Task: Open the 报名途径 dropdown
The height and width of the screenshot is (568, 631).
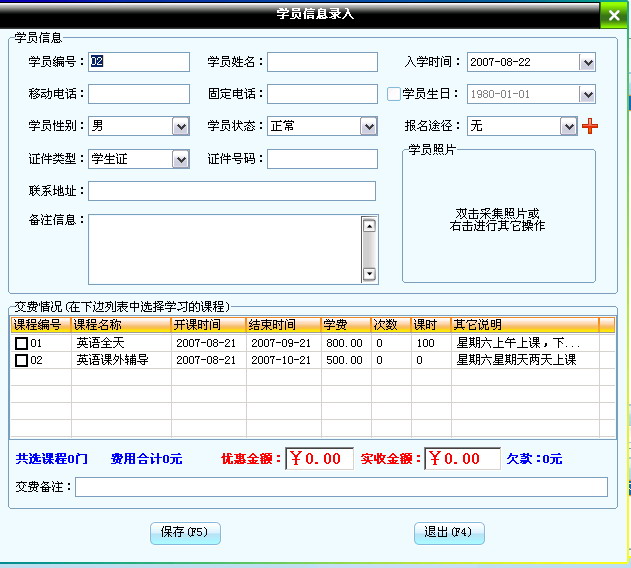Action: point(568,127)
